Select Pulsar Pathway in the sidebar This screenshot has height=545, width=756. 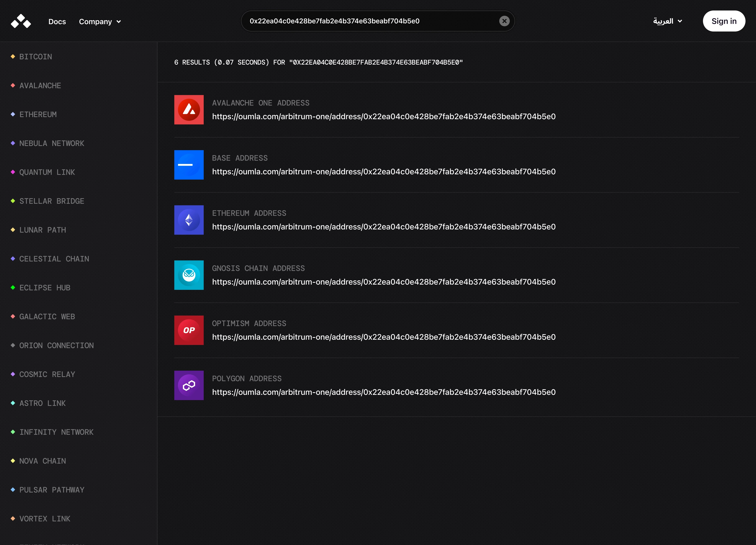pyautogui.click(x=52, y=490)
